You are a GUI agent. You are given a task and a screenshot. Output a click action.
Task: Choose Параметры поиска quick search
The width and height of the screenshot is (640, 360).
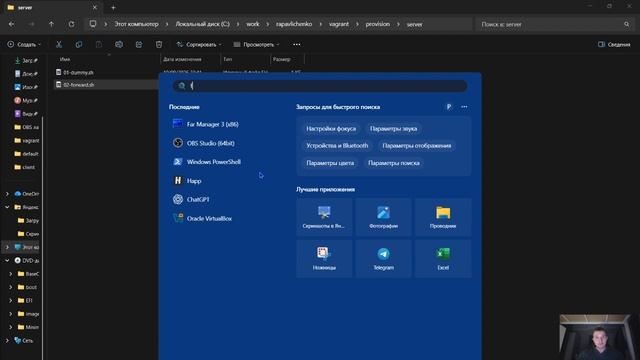coord(394,163)
